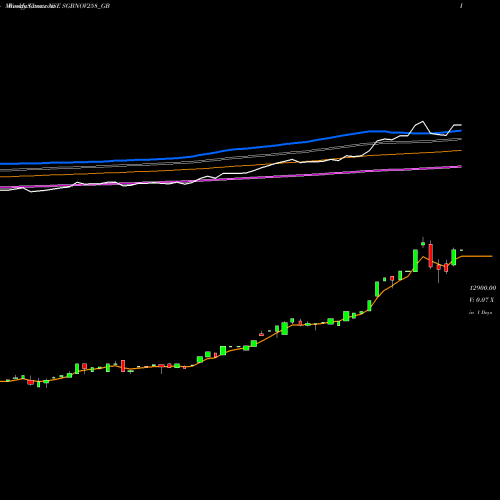Click the highest green candle near the peak
This screenshot has height=500, width=500.
click(x=423, y=243)
